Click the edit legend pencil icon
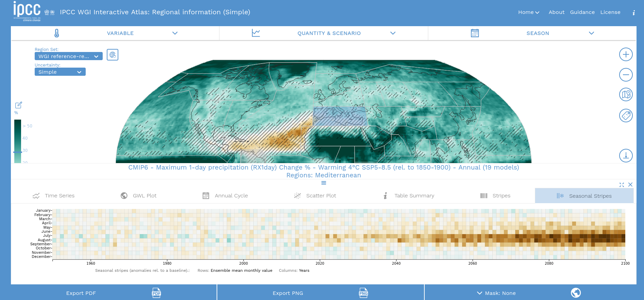This screenshot has height=300, width=644. (x=19, y=105)
